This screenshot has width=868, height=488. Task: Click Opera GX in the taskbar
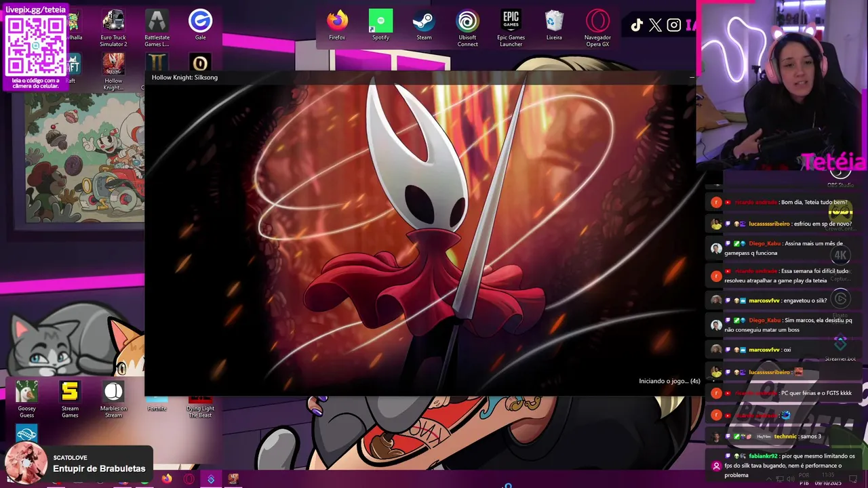click(x=189, y=479)
